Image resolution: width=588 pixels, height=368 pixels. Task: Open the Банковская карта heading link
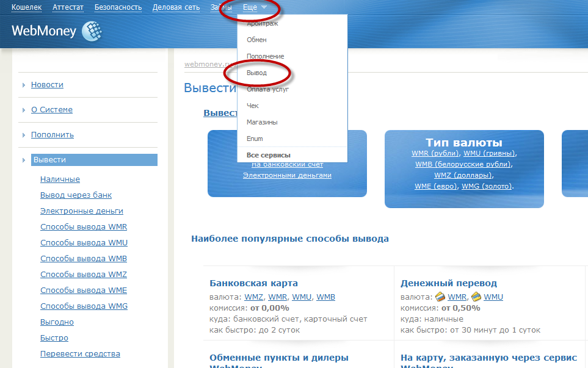(253, 283)
